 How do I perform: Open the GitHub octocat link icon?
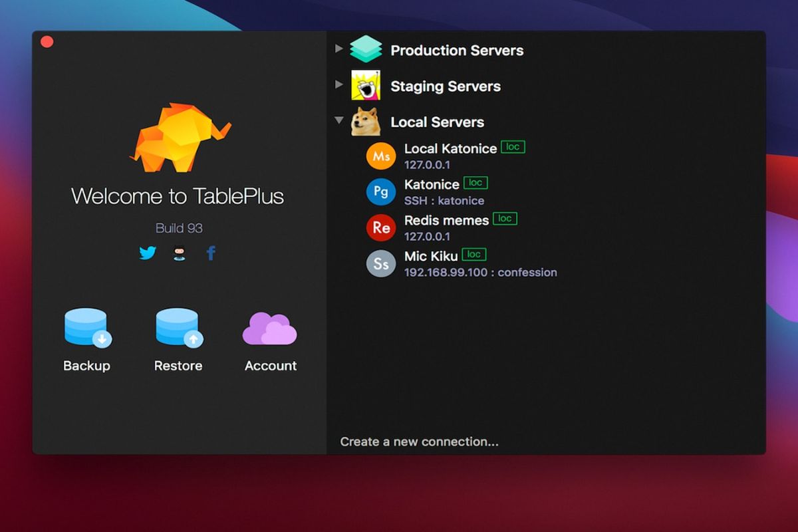tap(180, 253)
